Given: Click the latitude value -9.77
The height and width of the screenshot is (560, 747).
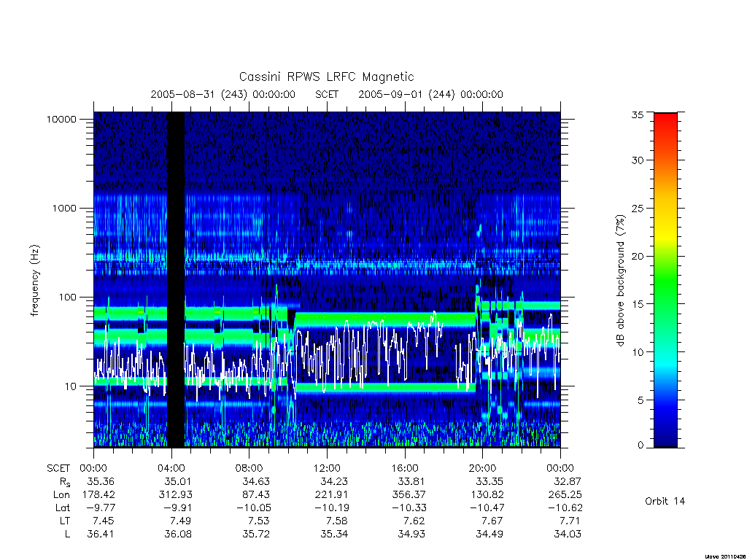Looking at the screenshot, I should (101, 508).
